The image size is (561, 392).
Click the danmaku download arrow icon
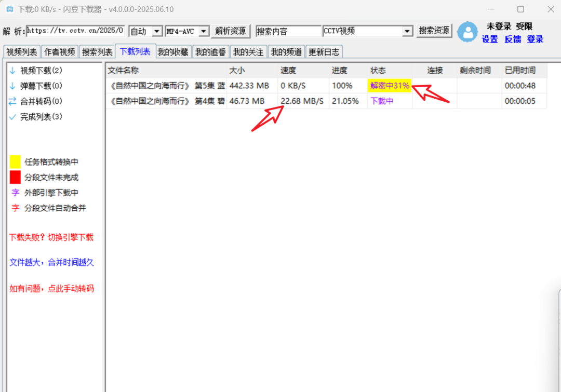point(12,86)
